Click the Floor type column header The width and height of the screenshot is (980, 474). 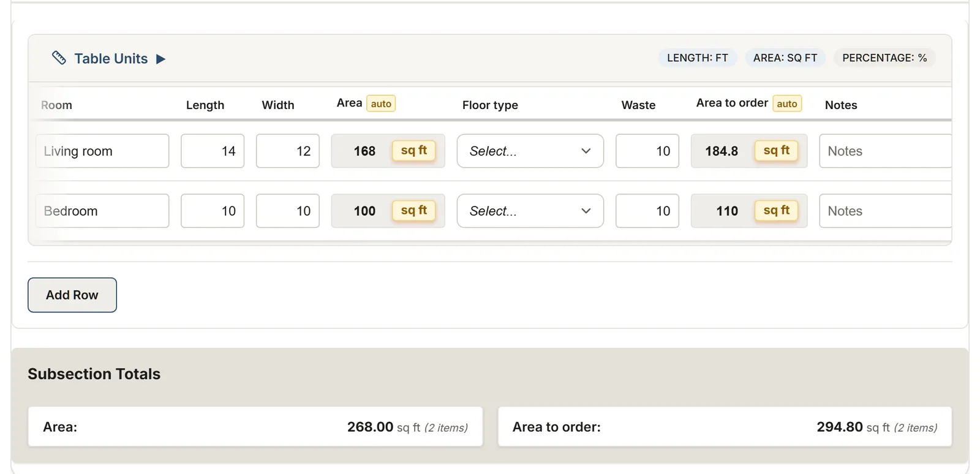pos(490,105)
